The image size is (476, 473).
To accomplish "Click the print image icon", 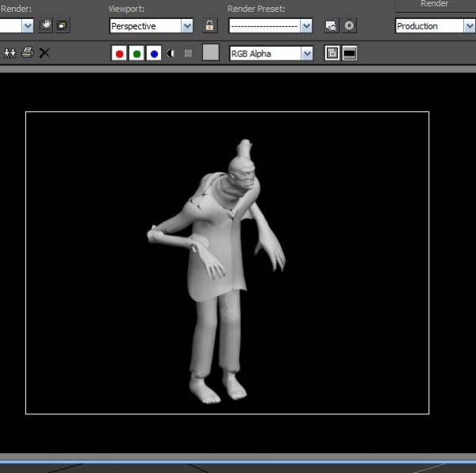I will coord(28,53).
